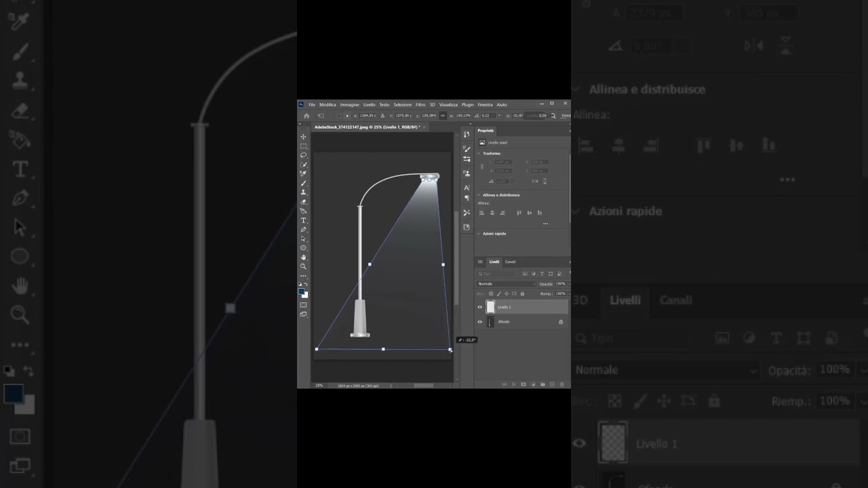
Task: Open the three-dots Edit Toolbar button
Action: click(x=303, y=276)
